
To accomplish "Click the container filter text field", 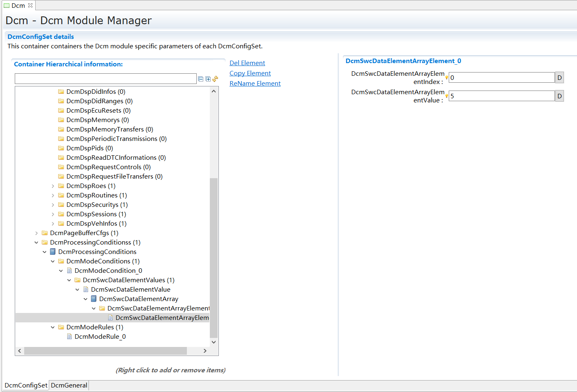I will tap(105, 79).
